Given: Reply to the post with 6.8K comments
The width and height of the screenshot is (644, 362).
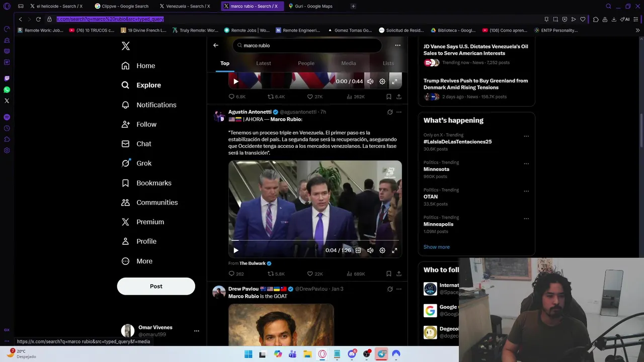Looking at the screenshot, I should point(237,97).
